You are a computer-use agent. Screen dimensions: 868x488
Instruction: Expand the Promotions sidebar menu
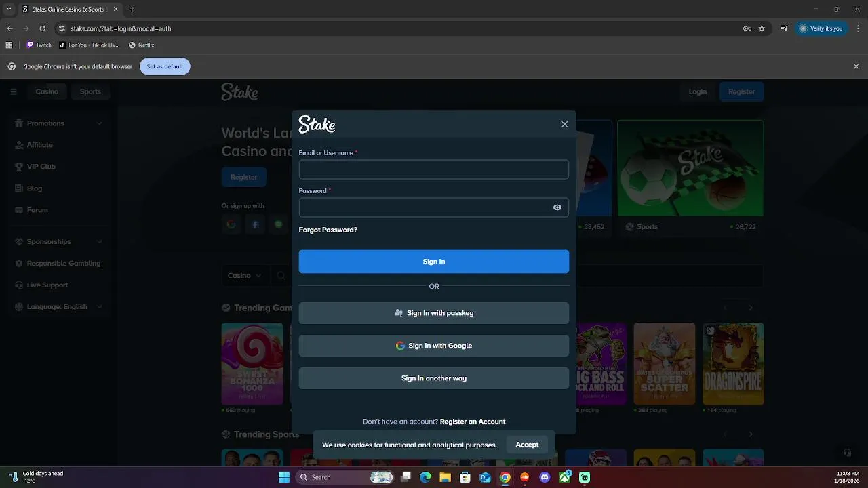[59, 123]
